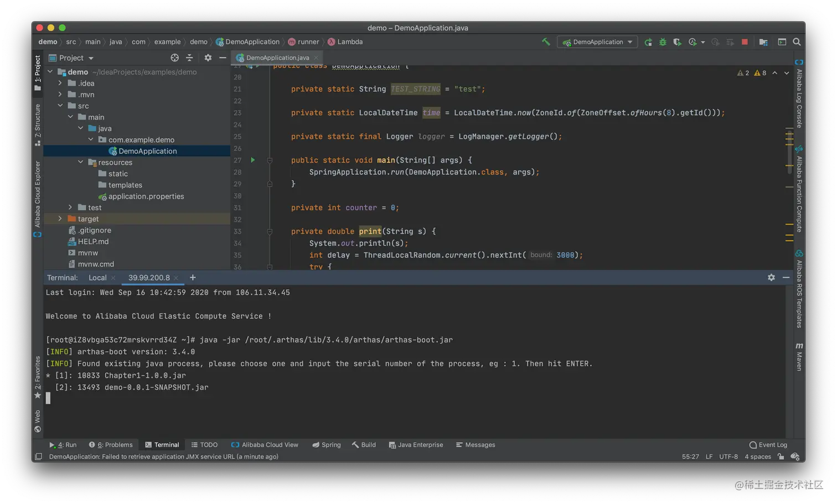The height and width of the screenshot is (504, 837).
Task: Open the Build tool window
Action: tap(364, 445)
